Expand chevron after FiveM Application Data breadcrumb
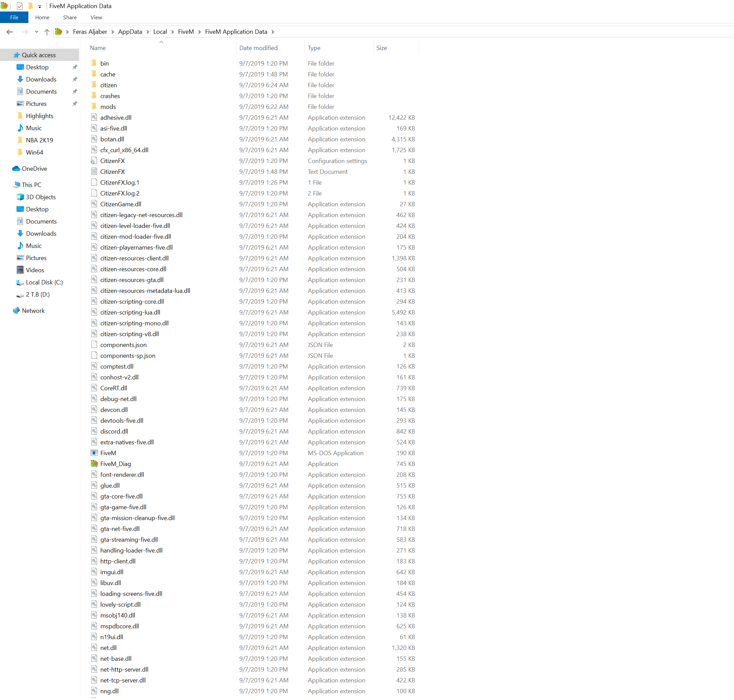This screenshot has width=734, height=700. point(273,32)
